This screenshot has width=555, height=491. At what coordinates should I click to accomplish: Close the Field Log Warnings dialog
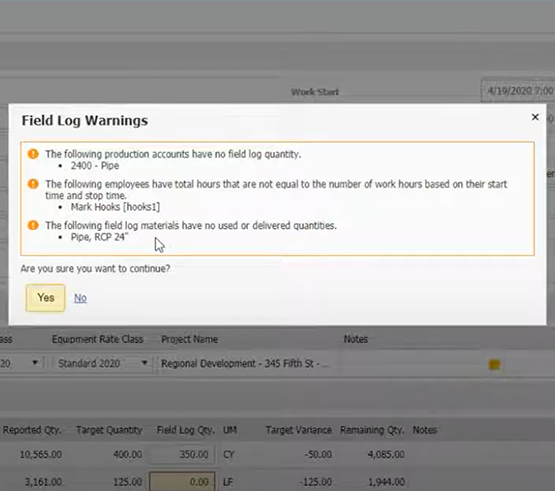535,117
